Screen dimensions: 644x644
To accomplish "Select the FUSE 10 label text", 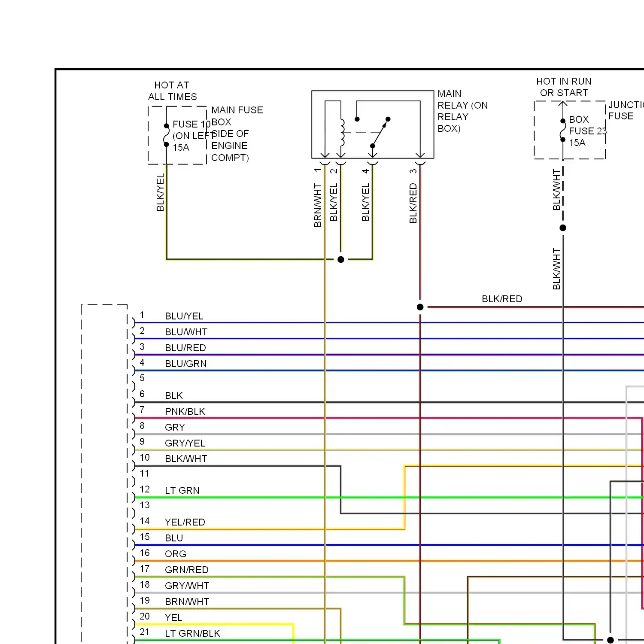I will (191, 124).
